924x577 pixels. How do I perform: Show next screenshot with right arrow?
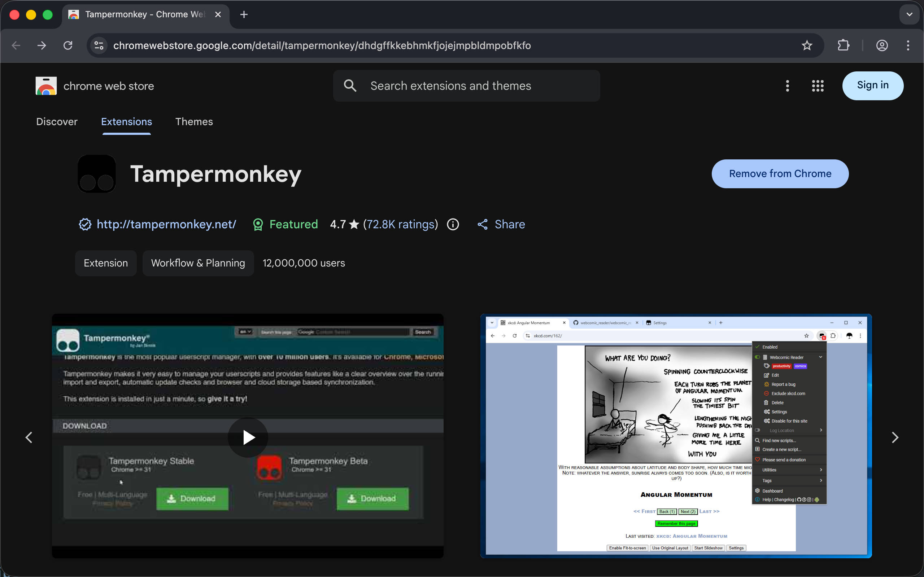(x=895, y=437)
